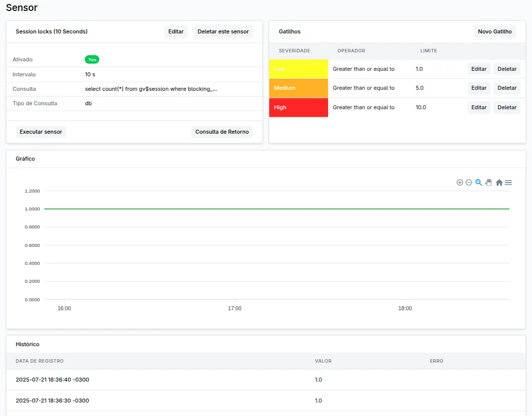Open Consulta de Retorno
This screenshot has width=532, height=416.
tap(222, 132)
